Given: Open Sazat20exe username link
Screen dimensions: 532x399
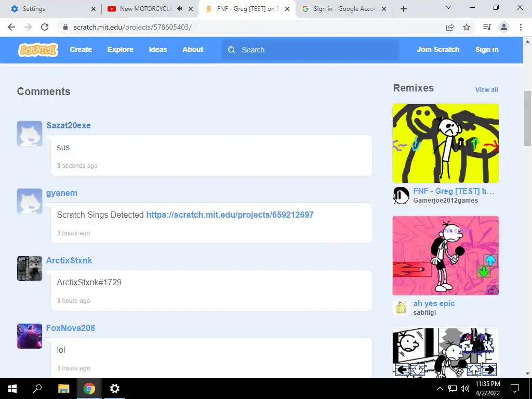Looking at the screenshot, I should tap(69, 126).
